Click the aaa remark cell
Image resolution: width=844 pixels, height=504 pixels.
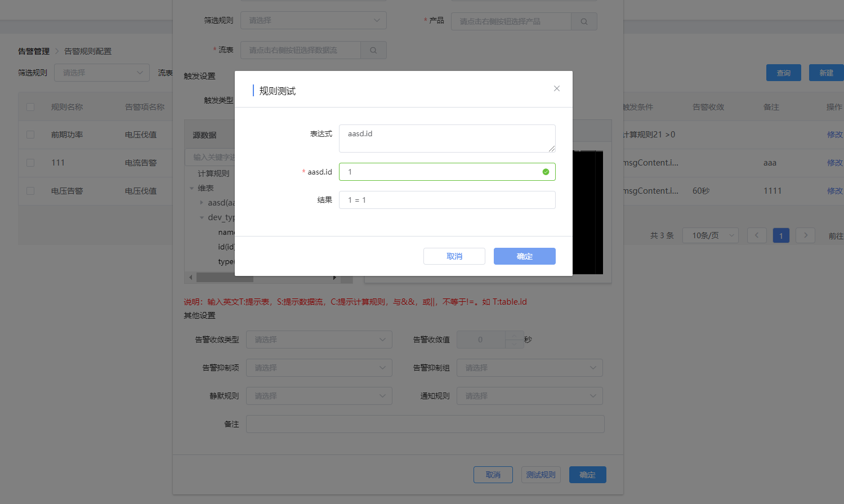770,163
